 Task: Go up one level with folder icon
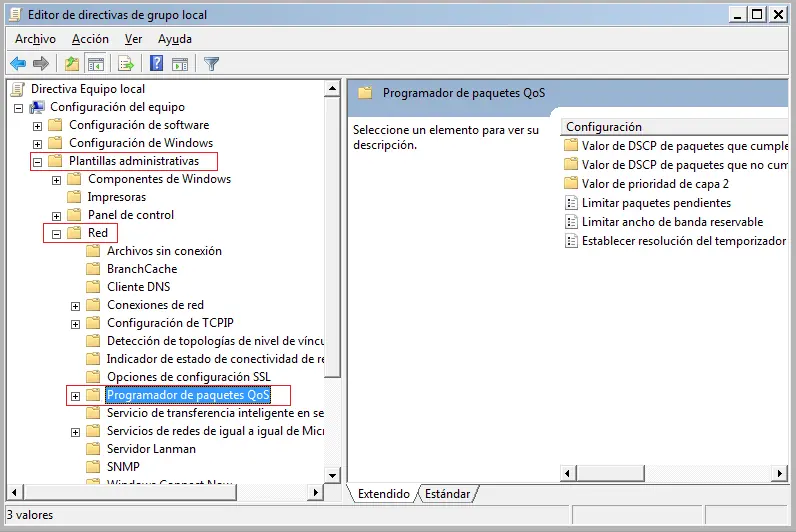[x=72, y=64]
